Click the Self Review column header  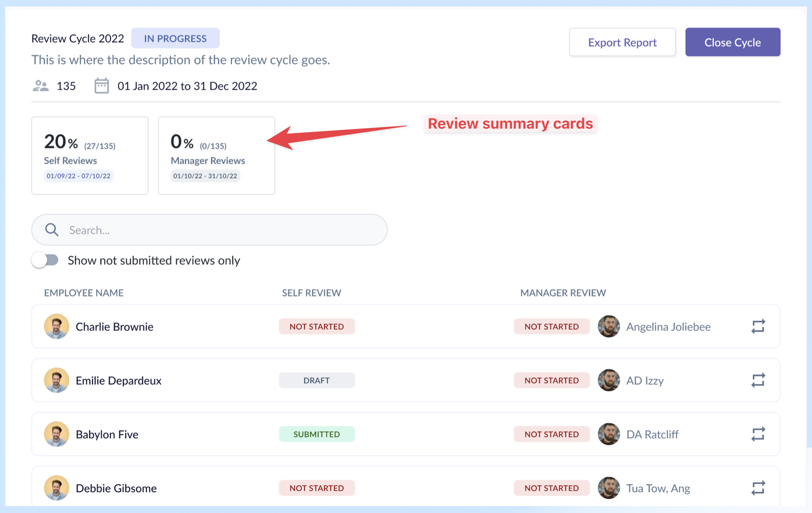(311, 293)
